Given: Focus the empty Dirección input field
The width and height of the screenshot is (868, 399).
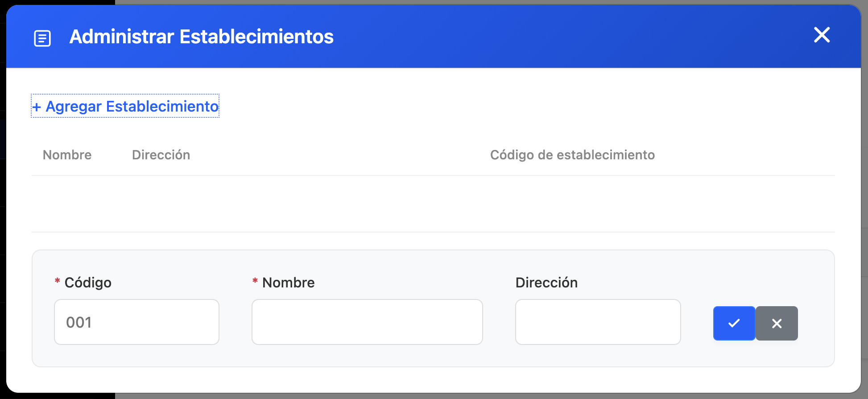Looking at the screenshot, I should pyautogui.click(x=598, y=322).
